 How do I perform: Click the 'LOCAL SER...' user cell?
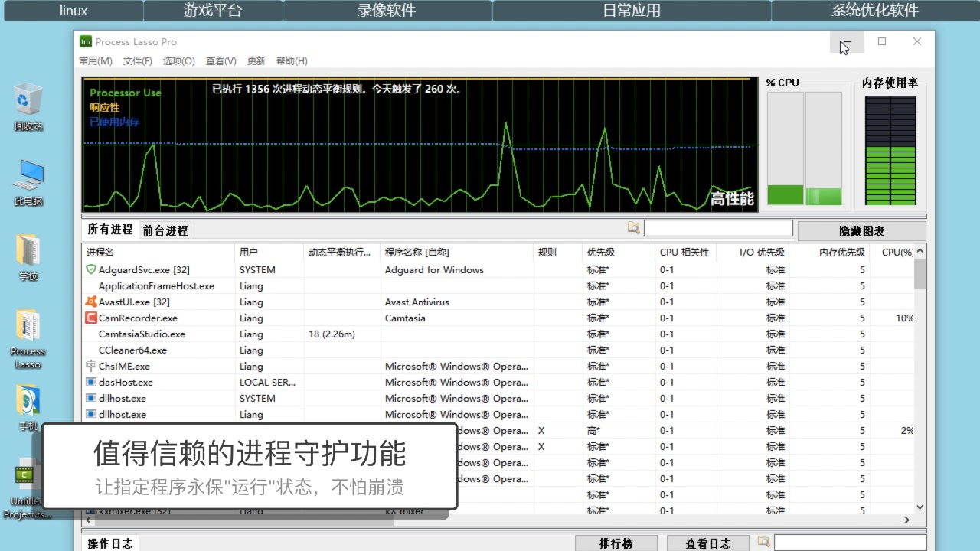pos(268,382)
